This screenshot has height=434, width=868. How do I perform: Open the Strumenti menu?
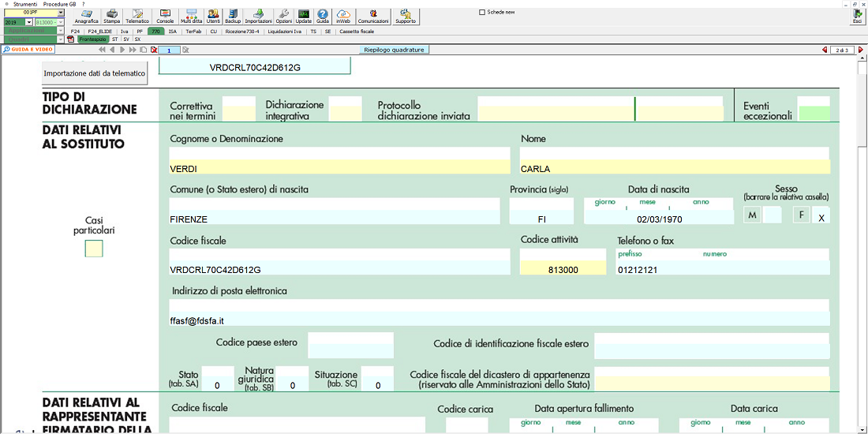click(x=25, y=4)
